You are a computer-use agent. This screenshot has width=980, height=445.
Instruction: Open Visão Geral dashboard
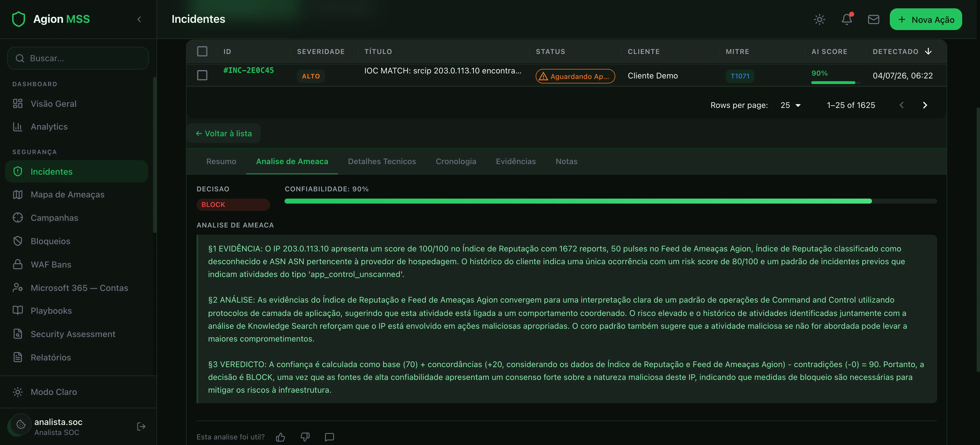76,104
